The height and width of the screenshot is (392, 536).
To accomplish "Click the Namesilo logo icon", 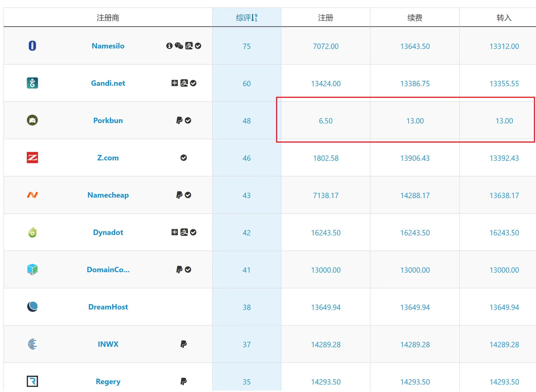I will pyautogui.click(x=32, y=46).
